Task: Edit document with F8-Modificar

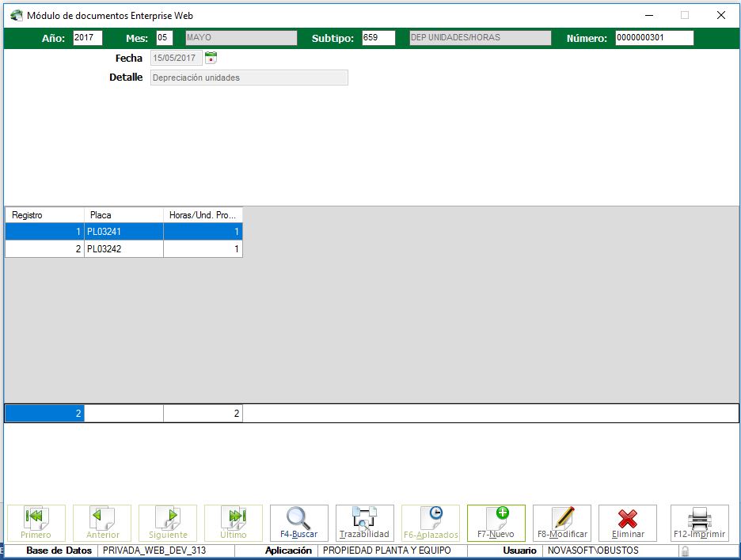Action: pos(562,523)
